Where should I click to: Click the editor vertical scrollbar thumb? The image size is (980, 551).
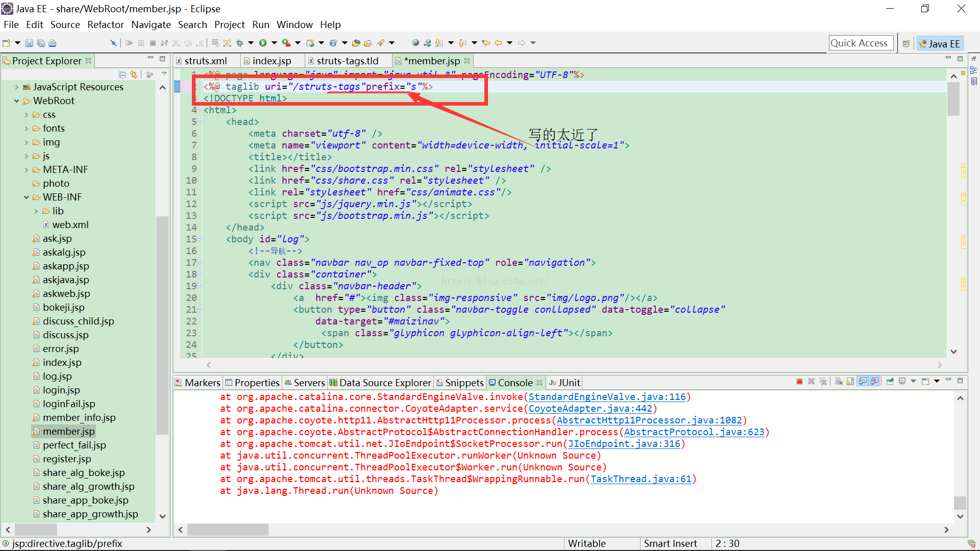(953, 98)
